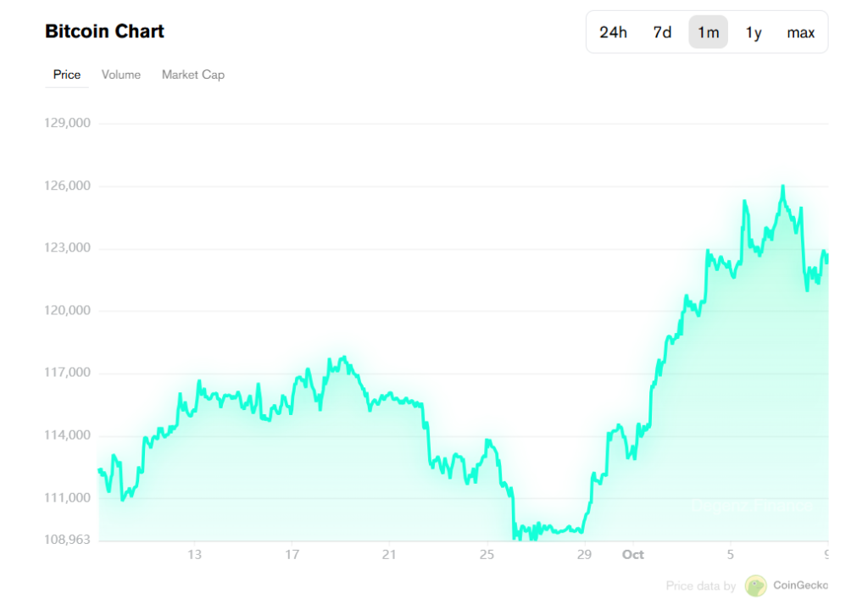Set the chart range to 1y

(754, 32)
